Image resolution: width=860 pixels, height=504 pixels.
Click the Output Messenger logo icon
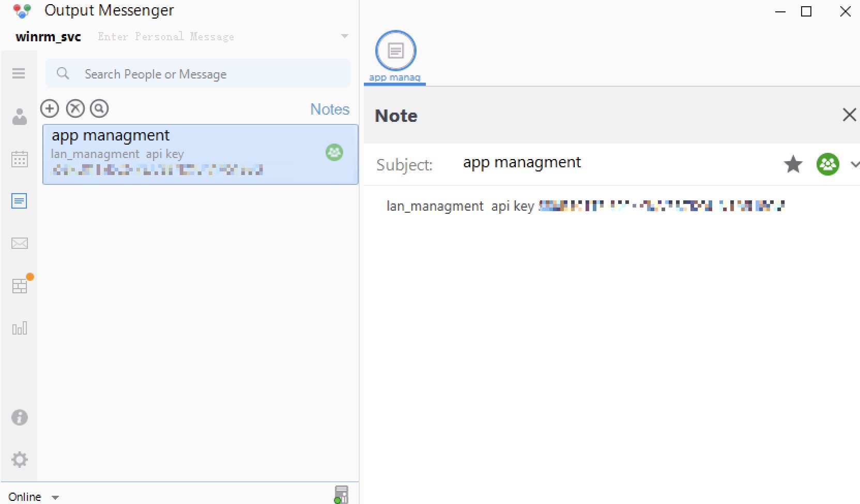(22, 11)
